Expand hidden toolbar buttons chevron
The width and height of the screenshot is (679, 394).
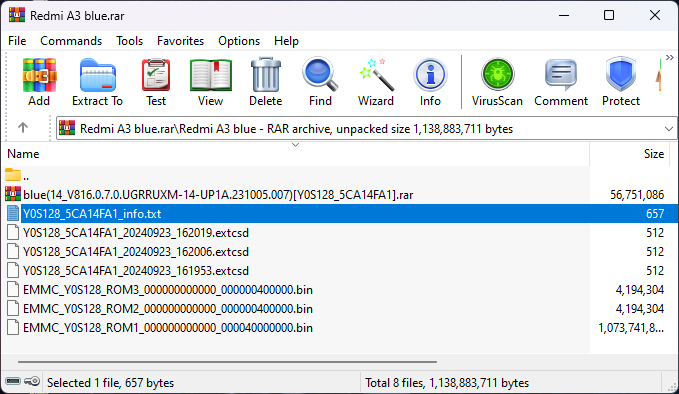[669, 58]
